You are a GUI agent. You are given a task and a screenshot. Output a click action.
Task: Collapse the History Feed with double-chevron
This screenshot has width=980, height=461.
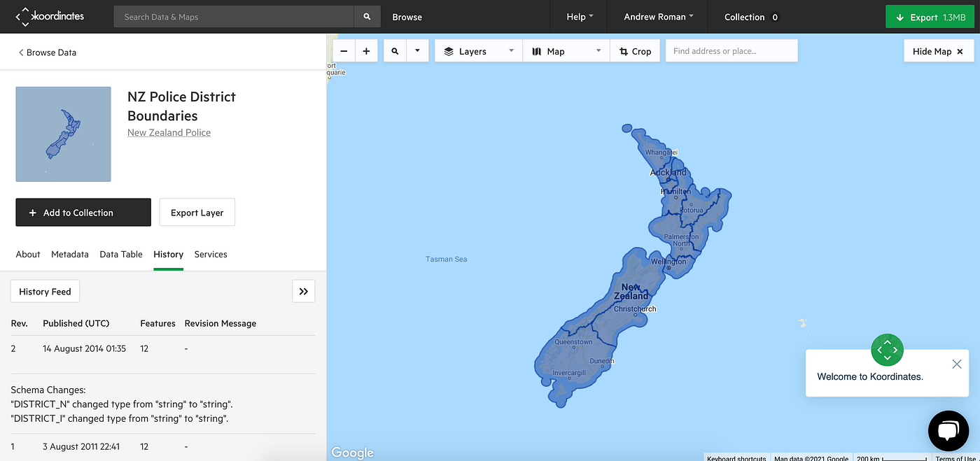[x=303, y=291]
